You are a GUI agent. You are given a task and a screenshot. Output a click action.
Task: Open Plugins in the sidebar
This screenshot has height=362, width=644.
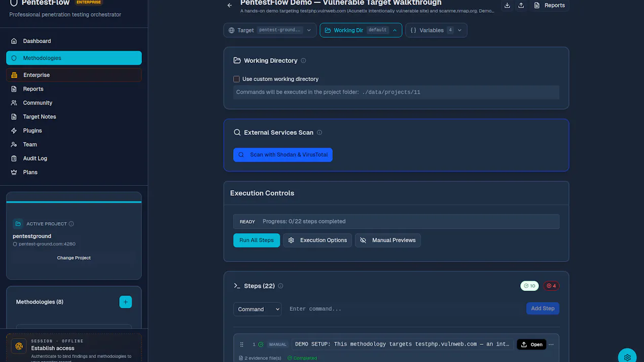click(x=74, y=131)
